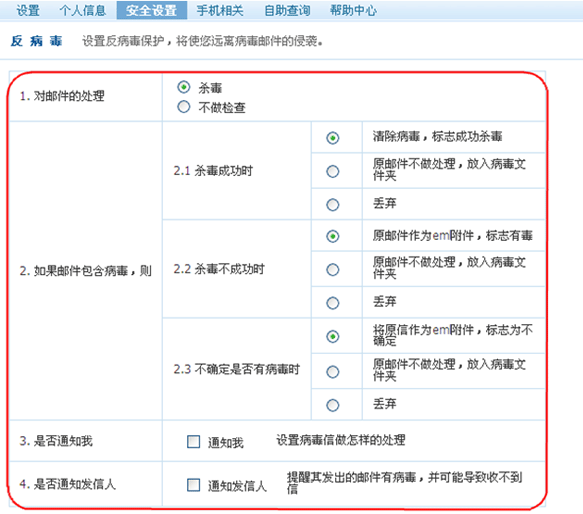Open the 设置 tab
Image resolution: width=583 pixels, height=514 pixels.
[28, 10]
